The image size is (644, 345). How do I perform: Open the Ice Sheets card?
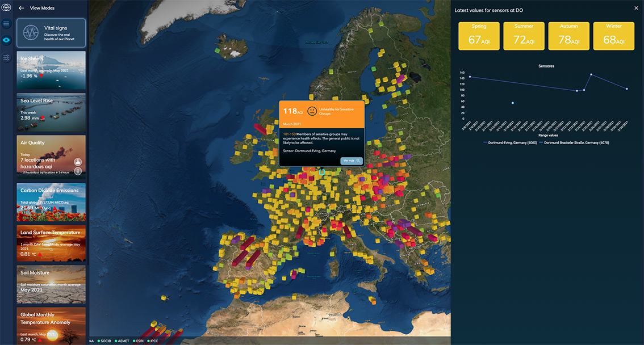click(51, 70)
